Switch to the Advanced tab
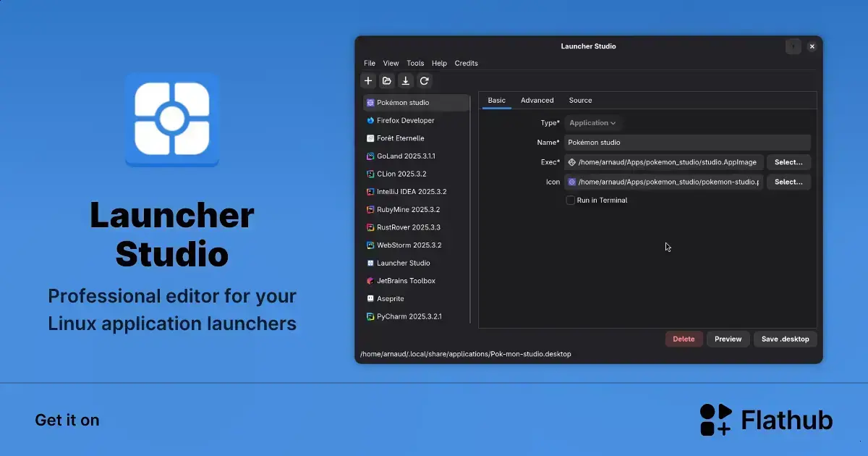Viewport: 868px width, 456px height. pos(537,101)
